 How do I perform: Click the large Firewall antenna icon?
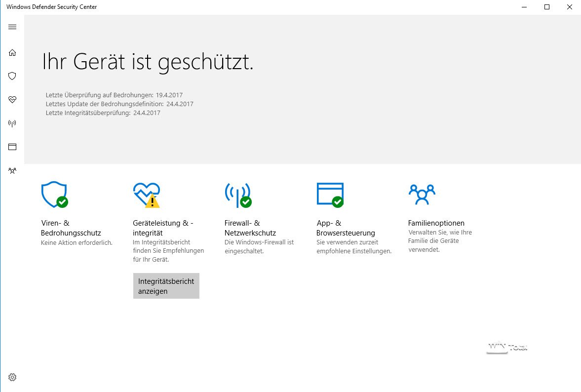point(238,195)
